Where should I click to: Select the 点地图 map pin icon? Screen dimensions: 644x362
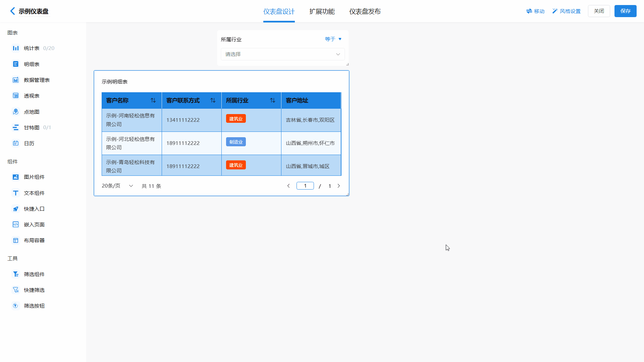pyautogui.click(x=16, y=112)
